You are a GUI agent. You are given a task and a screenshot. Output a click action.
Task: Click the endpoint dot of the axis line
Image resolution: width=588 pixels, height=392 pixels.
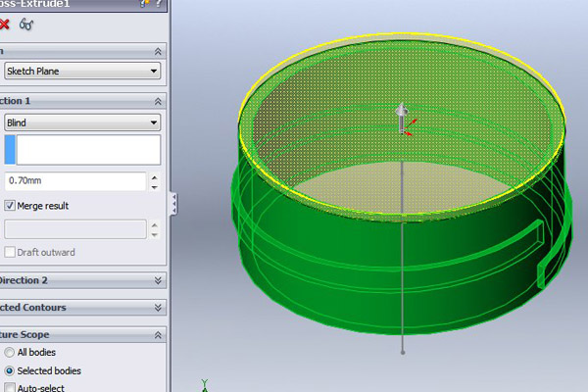(403, 352)
